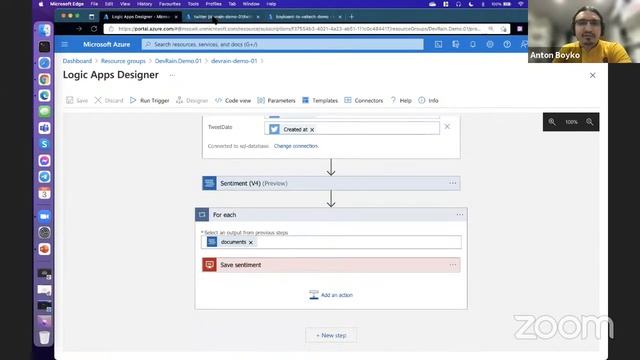Open PowerPoint from the dock
Image resolution: width=640 pixels, height=360 pixels.
point(44,249)
